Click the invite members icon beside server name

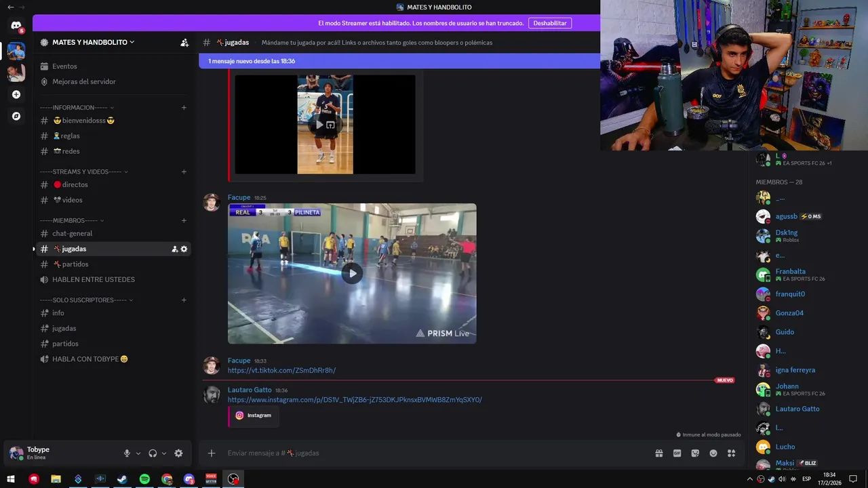pyautogui.click(x=184, y=42)
